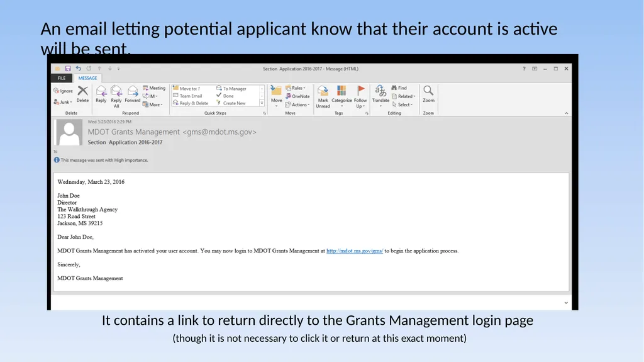This screenshot has height=362, width=644.
Task: Click the timestamp 'Wed 3/23/2016 2:29 PM'
Action: pyautogui.click(x=109, y=122)
